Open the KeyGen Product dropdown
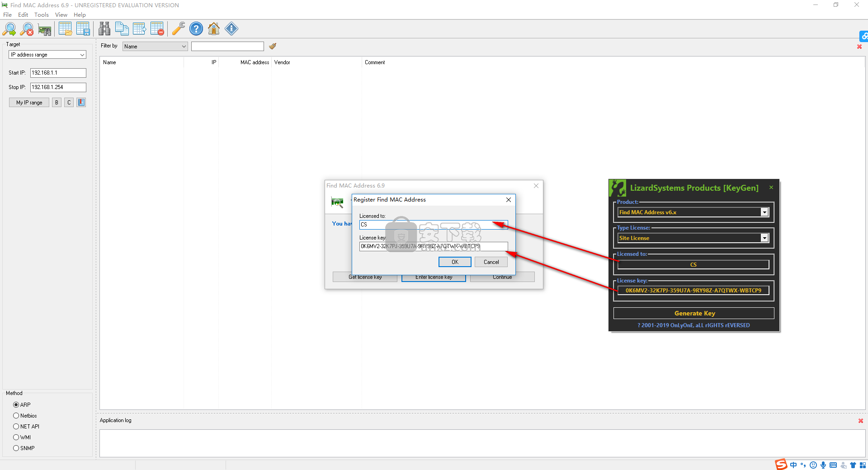868x470 pixels. point(764,212)
